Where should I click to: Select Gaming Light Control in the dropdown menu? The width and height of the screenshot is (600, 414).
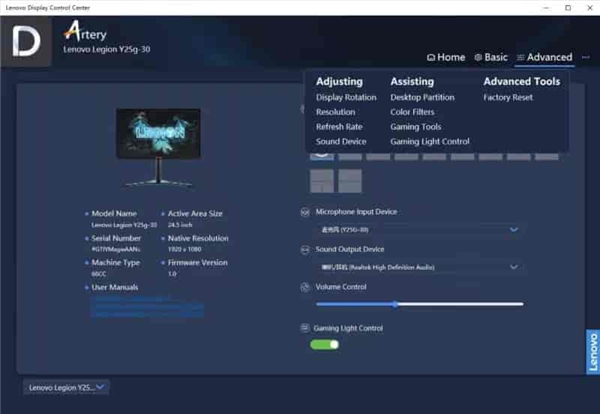[430, 142]
